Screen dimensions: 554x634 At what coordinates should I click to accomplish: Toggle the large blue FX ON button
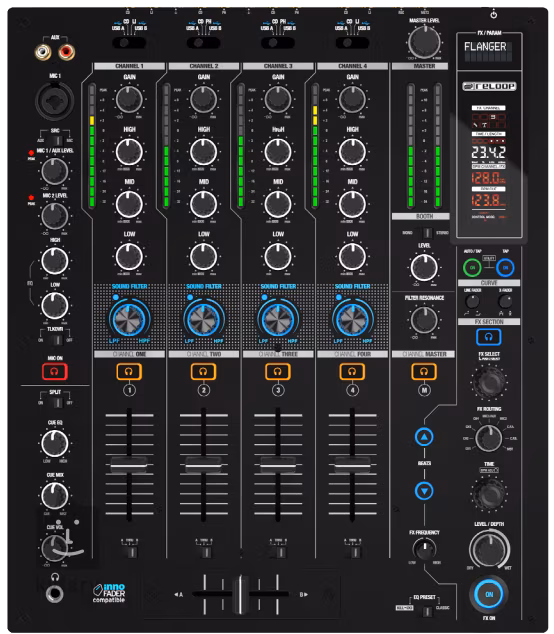[x=489, y=594]
